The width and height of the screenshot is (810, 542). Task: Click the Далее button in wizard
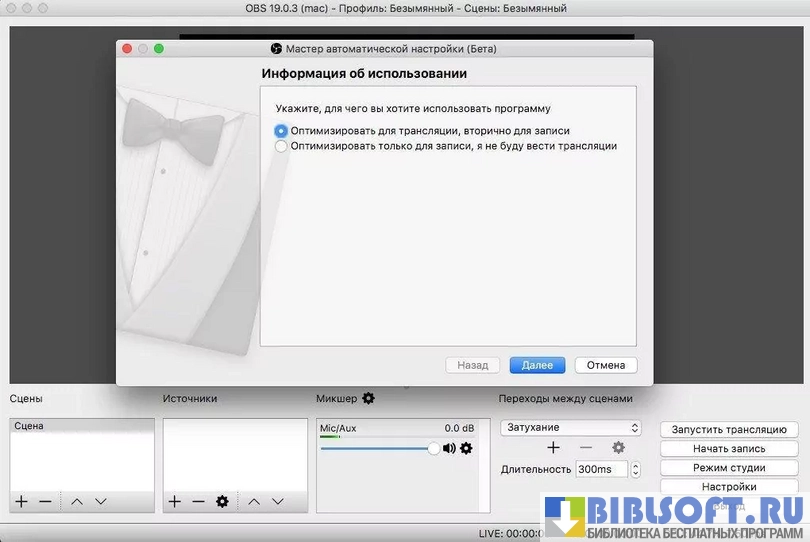(537, 365)
